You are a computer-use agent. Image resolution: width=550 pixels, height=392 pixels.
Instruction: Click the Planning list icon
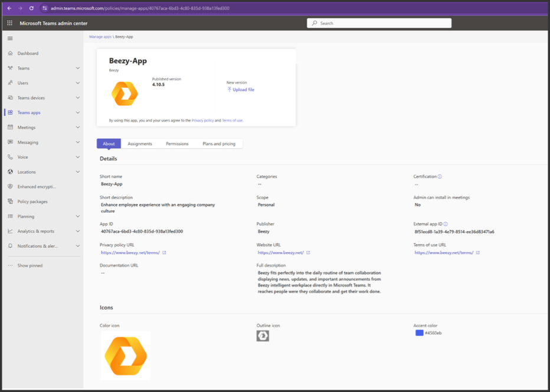pyautogui.click(x=10, y=216)
